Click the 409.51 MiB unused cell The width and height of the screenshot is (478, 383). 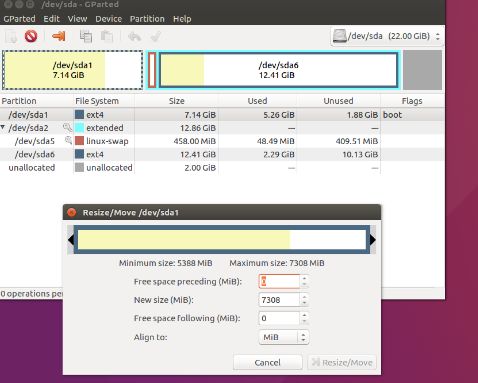(x=357, y=141)
